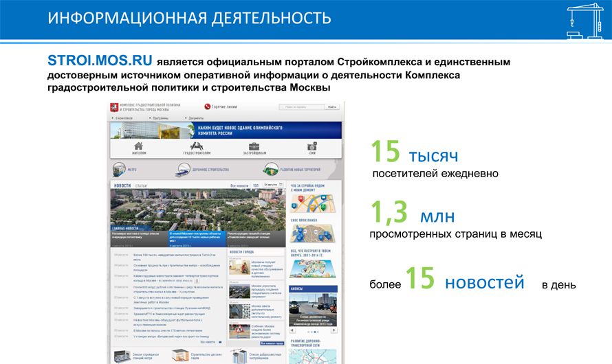Click the '1,3 млн' statistic text
Screen dimensions: 612x364
point(413,212)
